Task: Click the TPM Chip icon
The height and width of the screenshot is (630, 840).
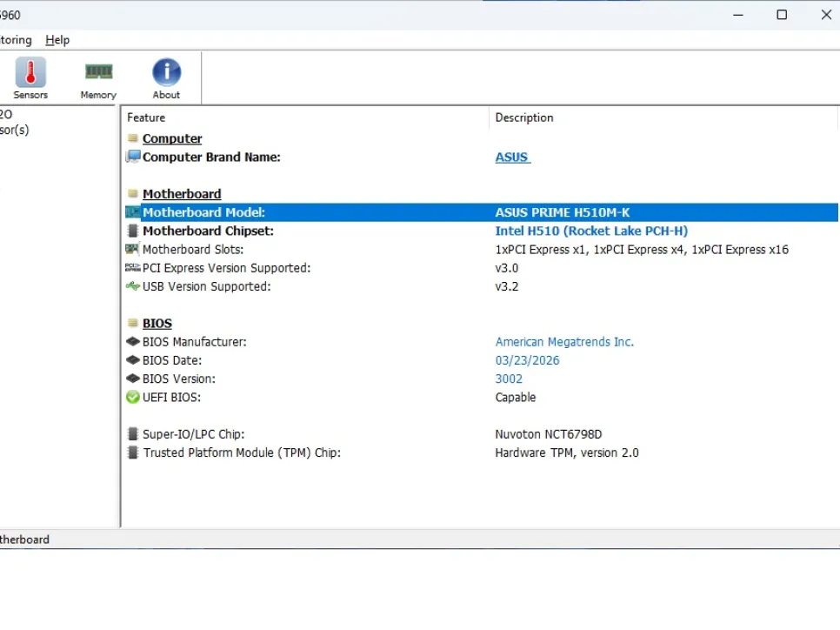Action: click(133, 452)
